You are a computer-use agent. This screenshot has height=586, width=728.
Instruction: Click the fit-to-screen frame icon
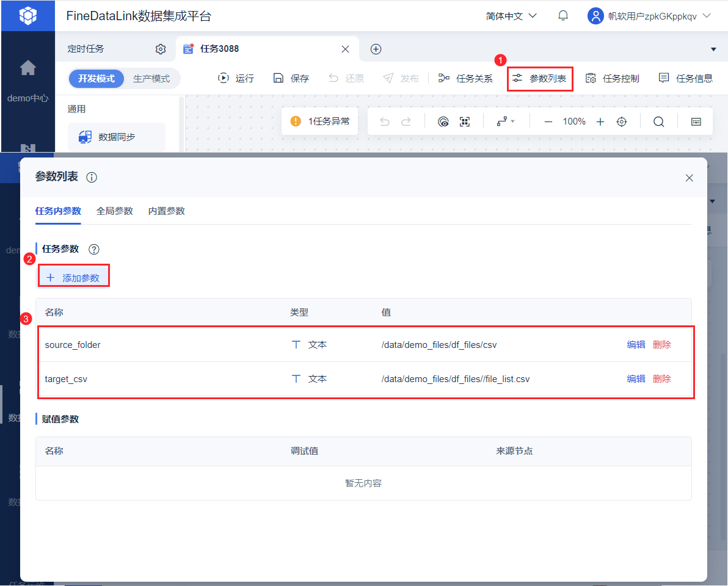coord(465,121)
